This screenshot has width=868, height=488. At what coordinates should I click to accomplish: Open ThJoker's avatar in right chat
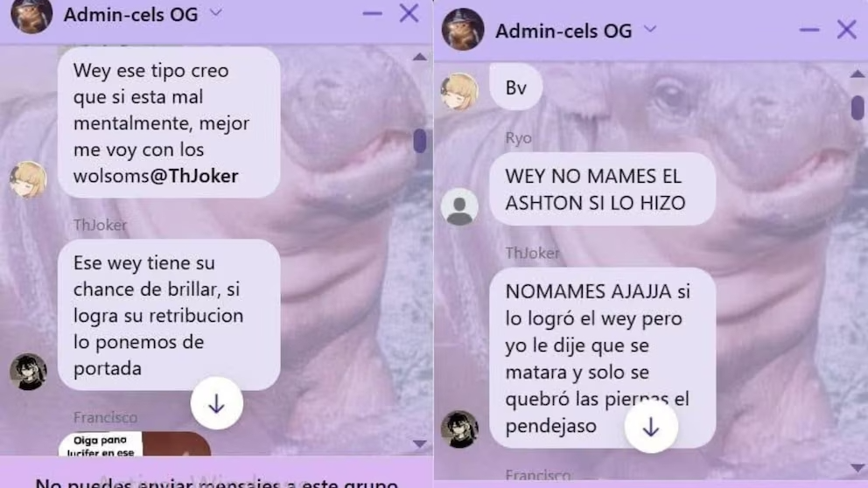coord(459,429)
